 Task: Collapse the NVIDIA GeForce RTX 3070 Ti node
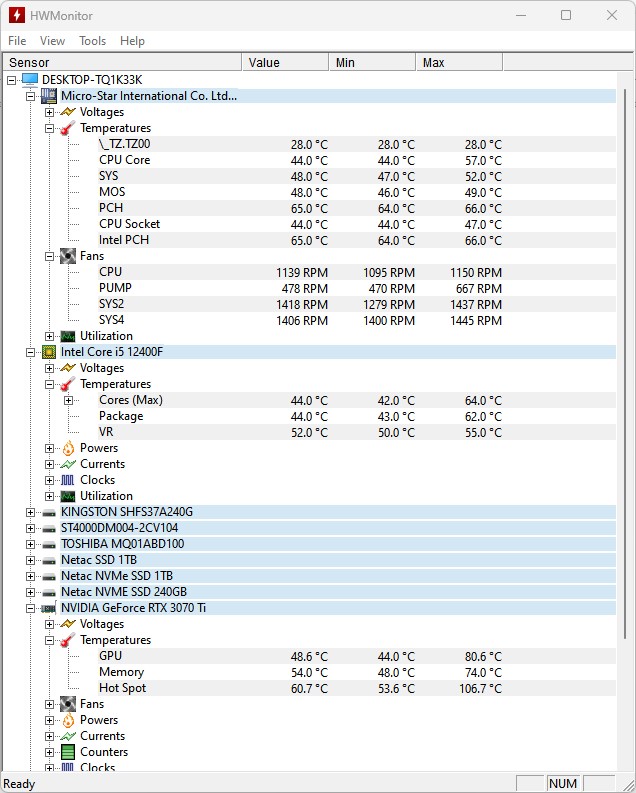point(30,608)
